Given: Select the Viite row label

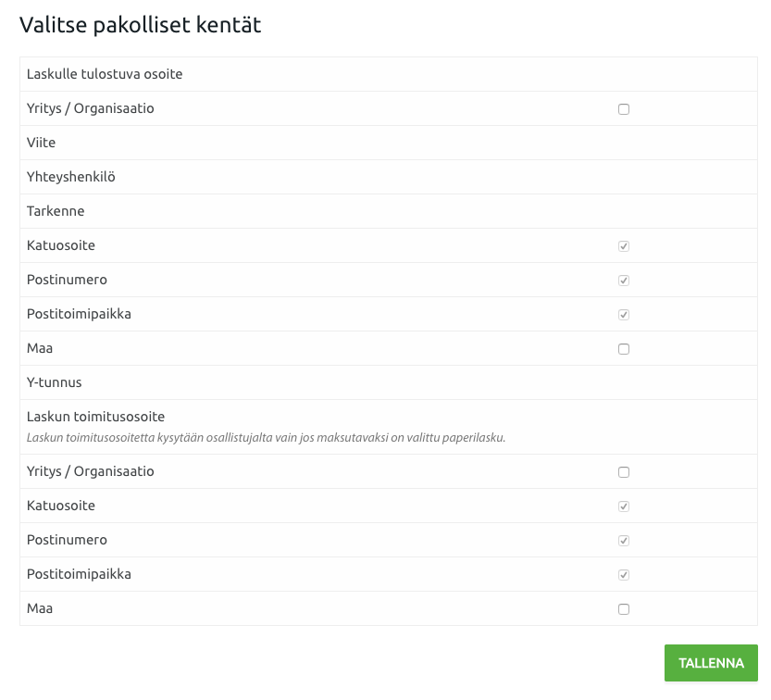Looking at the screenshot, I should pyautogui.click(x=41, y=143).
